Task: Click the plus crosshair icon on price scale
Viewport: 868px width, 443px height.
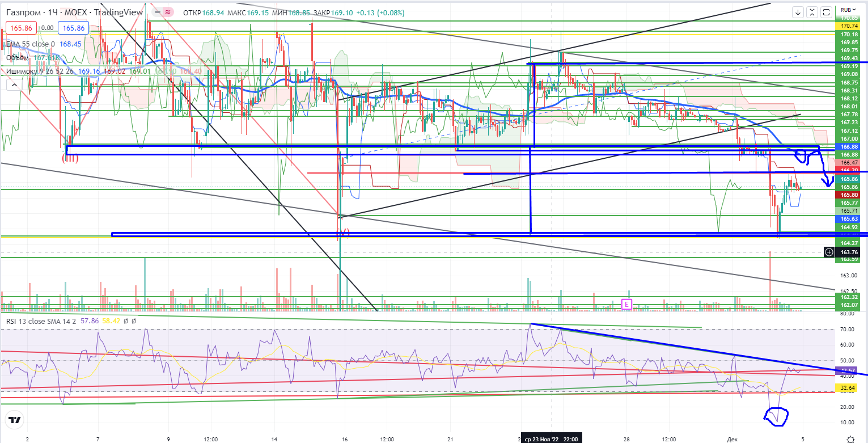Action: pos(829,252)
